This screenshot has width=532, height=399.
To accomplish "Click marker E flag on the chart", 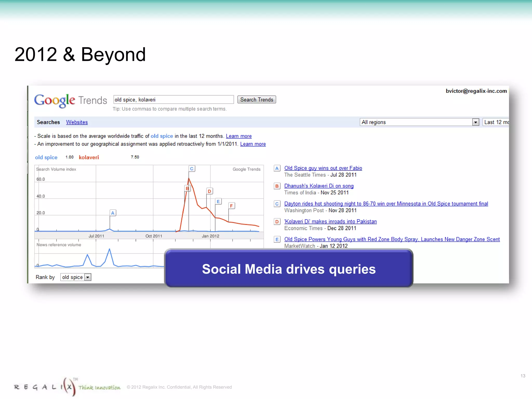I will tap(218, 201).
